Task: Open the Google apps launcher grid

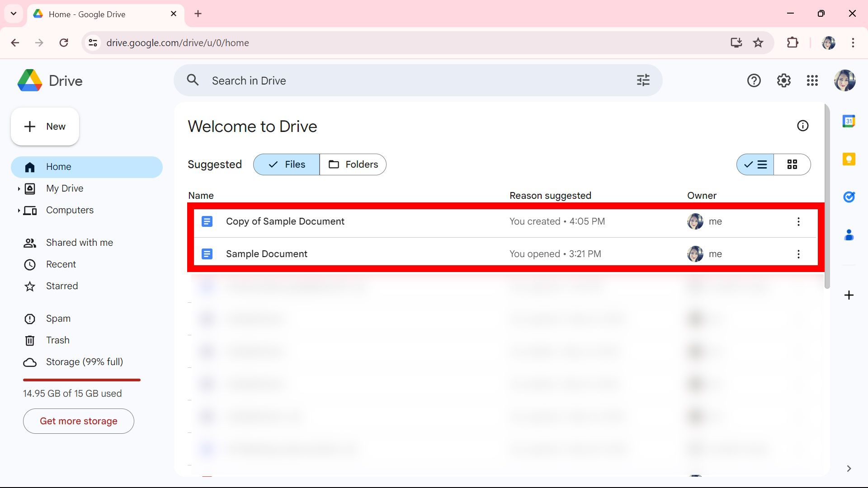Action: pos(812,80)
